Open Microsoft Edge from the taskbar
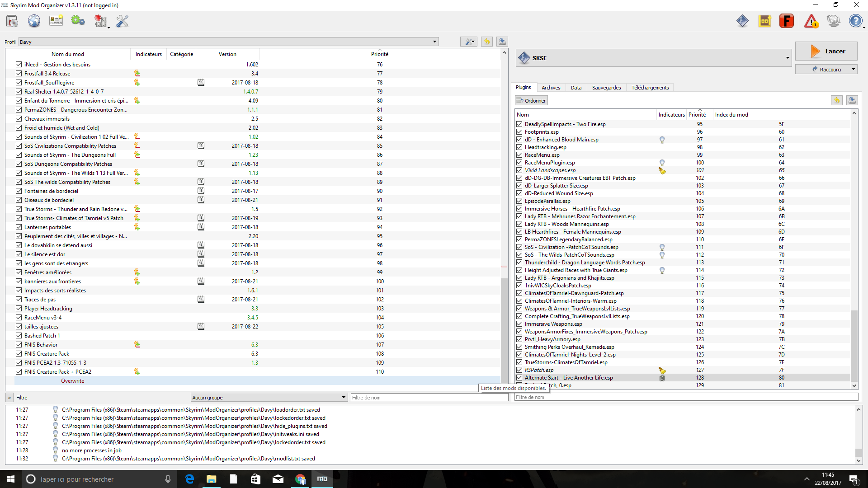This screenshot has width=868, height=488. tap(189, 479)
